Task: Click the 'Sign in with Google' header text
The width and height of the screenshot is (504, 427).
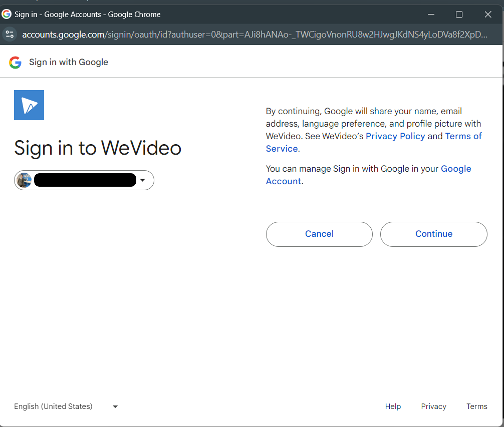Action: 69,62
